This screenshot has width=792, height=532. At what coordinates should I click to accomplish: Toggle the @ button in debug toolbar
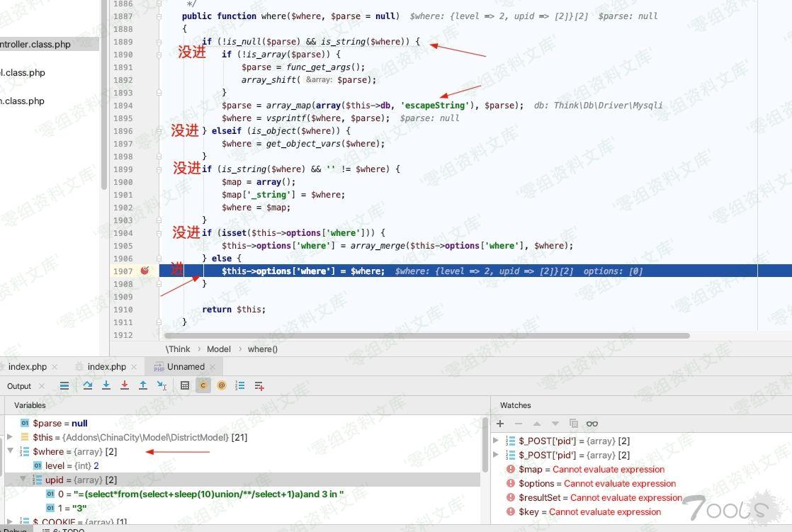(222, 385)
